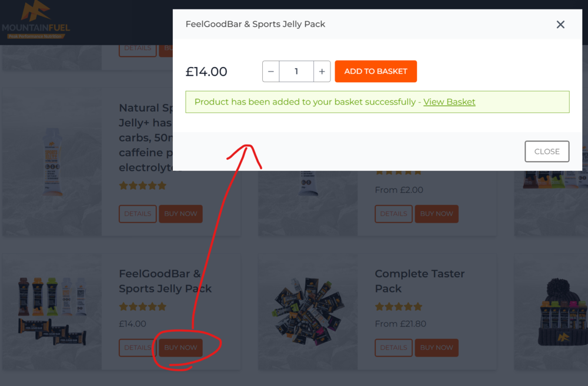View details of FeelGoodBar & Sports Jelly Pack
This screenshot has height=386, width=588.
(x=138, y=347)
